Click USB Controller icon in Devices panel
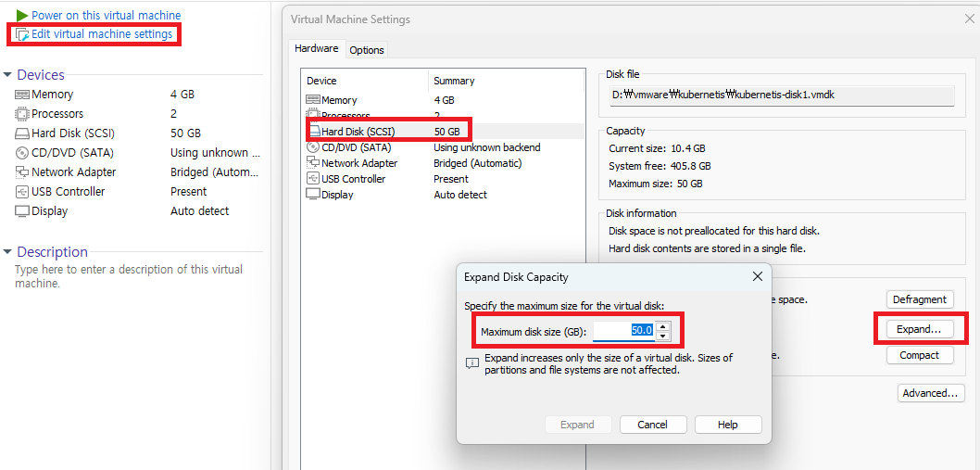The width and height of the screenshot is (980, 470). point(22,192)
